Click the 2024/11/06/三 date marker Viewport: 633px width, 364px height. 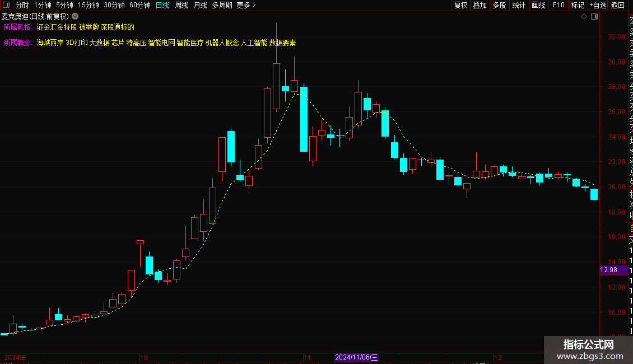[356, 357]
